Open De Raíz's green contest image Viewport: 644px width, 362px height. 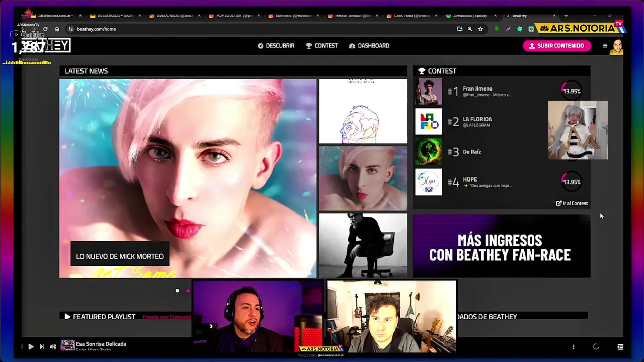(x=428, y=151)
